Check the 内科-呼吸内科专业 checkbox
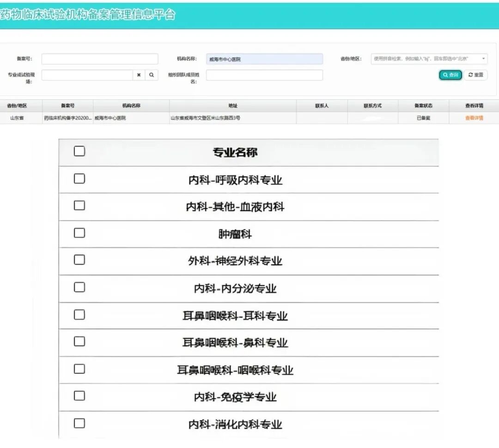Viewport: 499px width, 448px height. pyautogui.click(x=79, y=179)
